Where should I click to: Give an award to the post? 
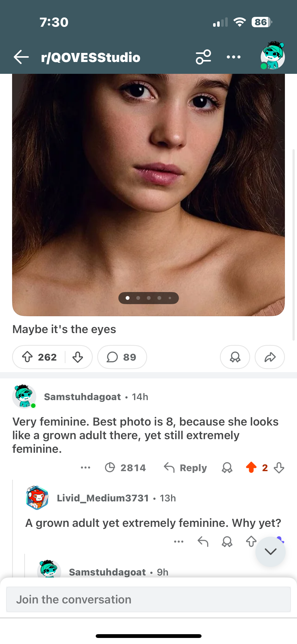[235, 357]
